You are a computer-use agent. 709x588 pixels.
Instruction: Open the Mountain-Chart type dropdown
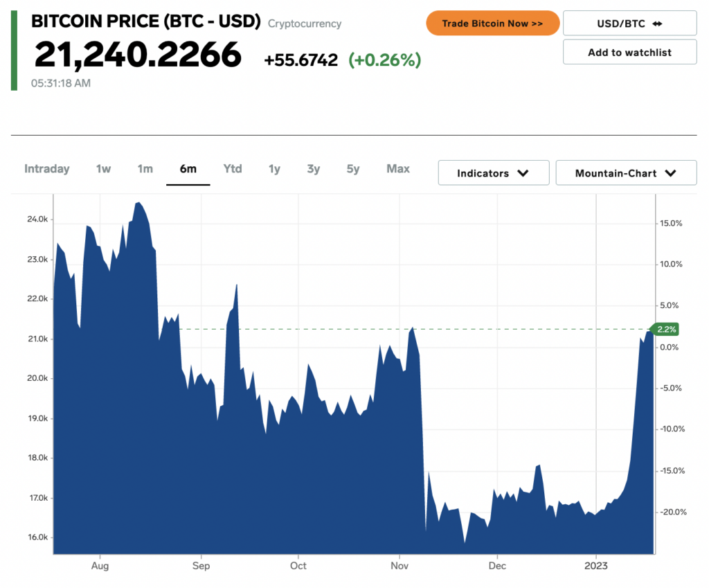(626, 172)
